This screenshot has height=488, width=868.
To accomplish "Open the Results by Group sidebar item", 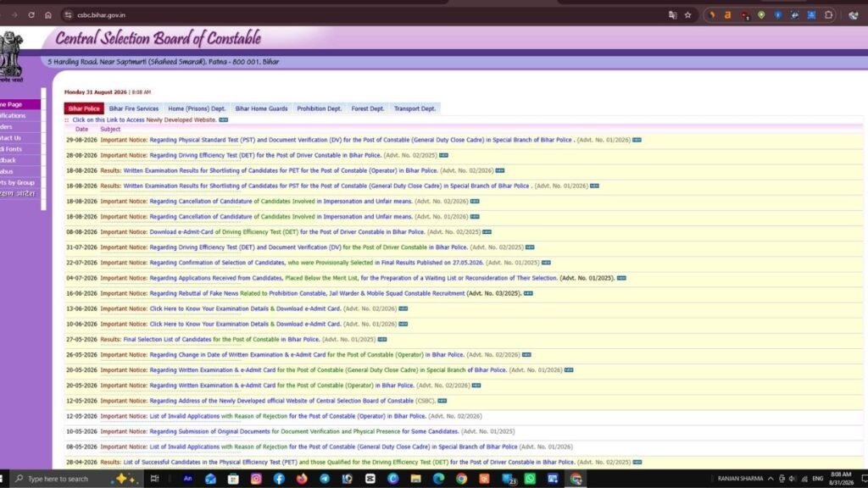I will (20, 183).
